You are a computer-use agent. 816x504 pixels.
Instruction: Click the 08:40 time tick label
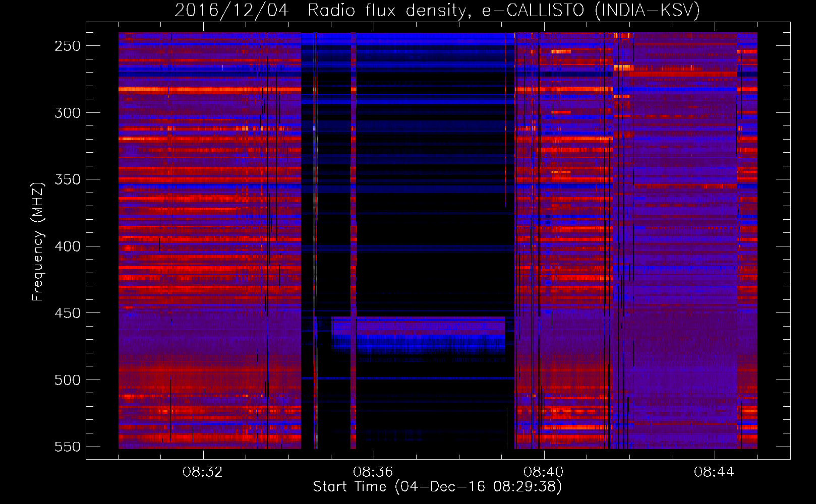point(544,472)
